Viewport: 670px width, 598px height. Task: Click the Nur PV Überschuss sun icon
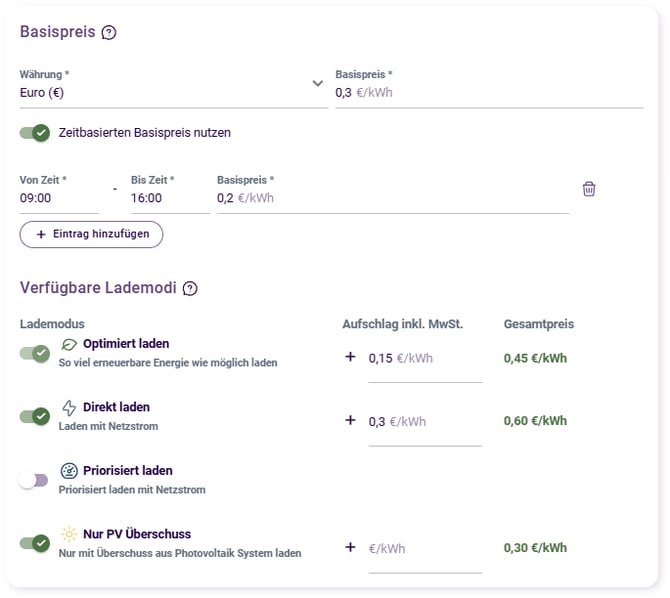click(69, 534)
